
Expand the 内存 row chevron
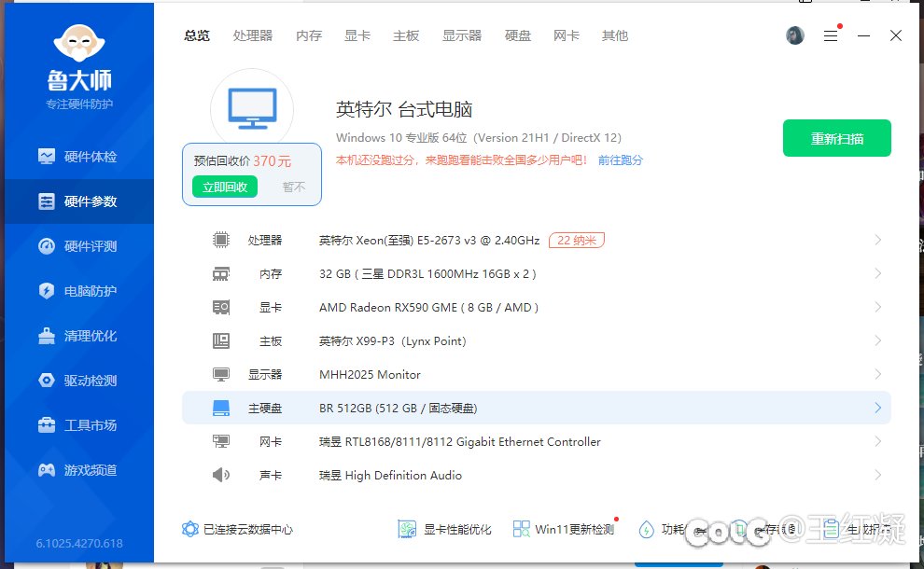pos(877,273)
